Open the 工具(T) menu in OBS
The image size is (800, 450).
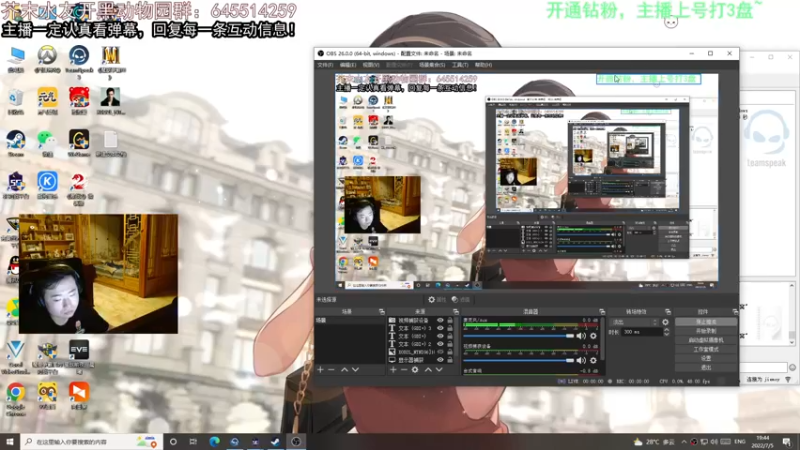click(460, 65)
